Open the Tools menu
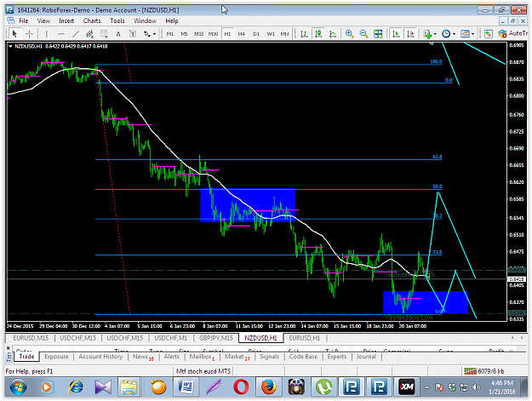The height and width of the screenshot is (401, 532). tap(117, 20)
